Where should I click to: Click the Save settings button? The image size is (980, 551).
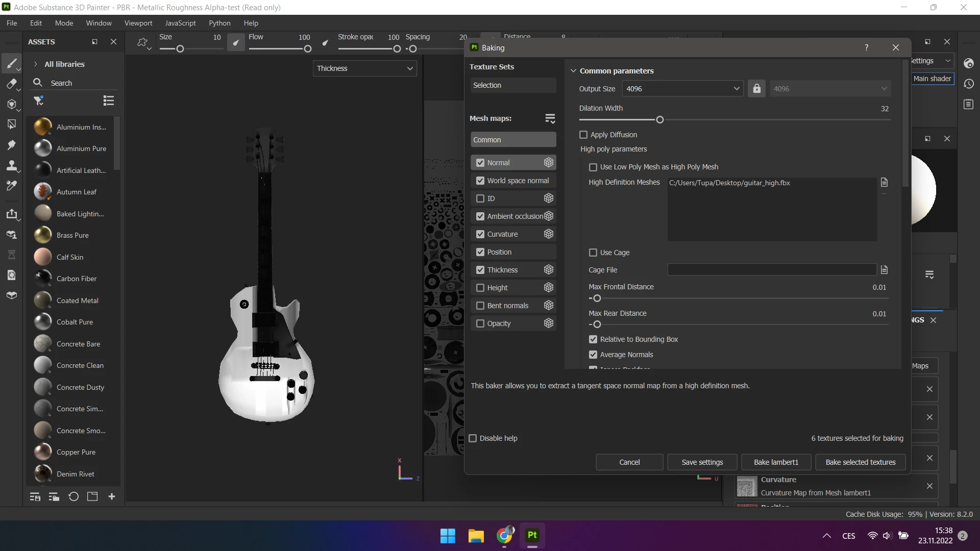coord(702,462)
